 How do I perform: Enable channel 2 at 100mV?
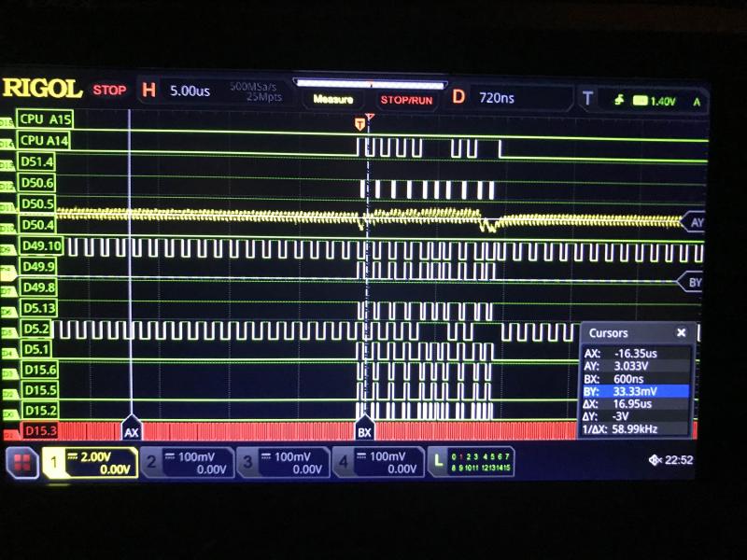tap(187, 462)
